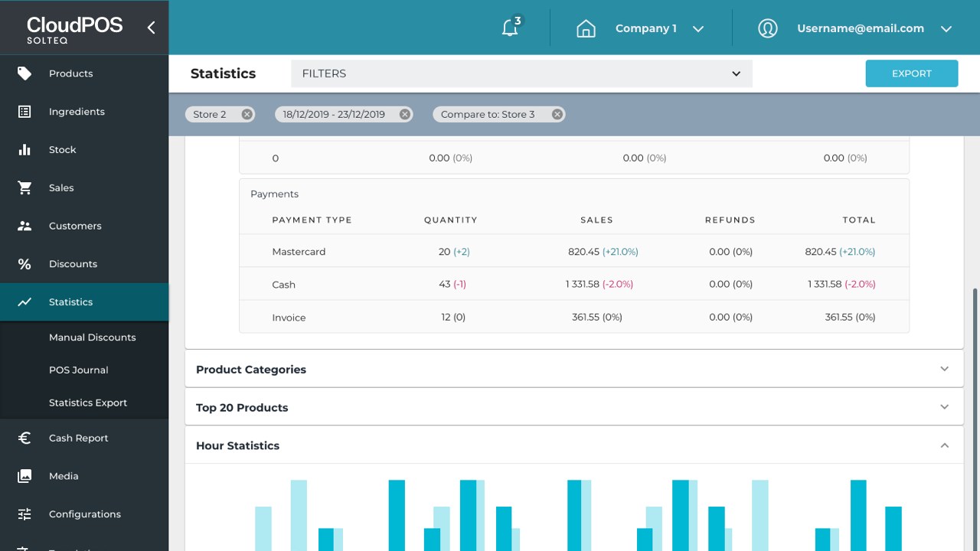
Task: Remove the Compare to: Store 3 chip
Action: (x=557, y=114)
